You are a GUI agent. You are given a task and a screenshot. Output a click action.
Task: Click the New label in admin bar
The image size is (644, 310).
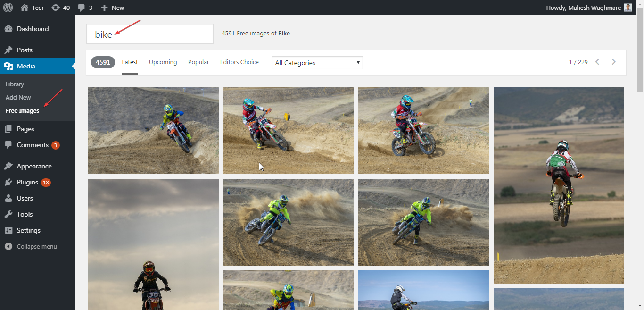[x=118, y=8]
